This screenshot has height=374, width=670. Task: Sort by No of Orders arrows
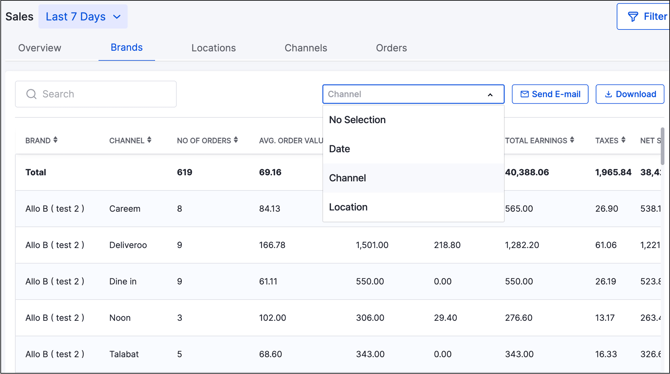point(236,140)
